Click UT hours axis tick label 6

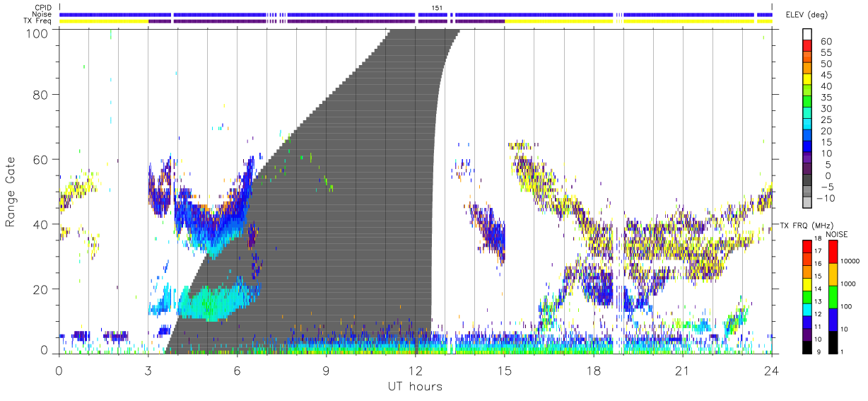tap(237, 371)
